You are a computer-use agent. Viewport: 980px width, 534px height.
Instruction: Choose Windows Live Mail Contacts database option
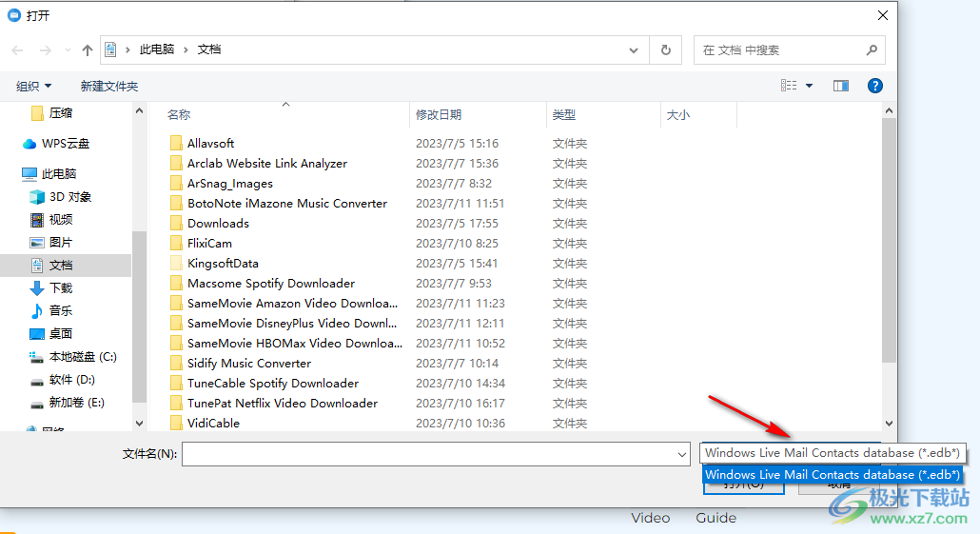(832, 475)
